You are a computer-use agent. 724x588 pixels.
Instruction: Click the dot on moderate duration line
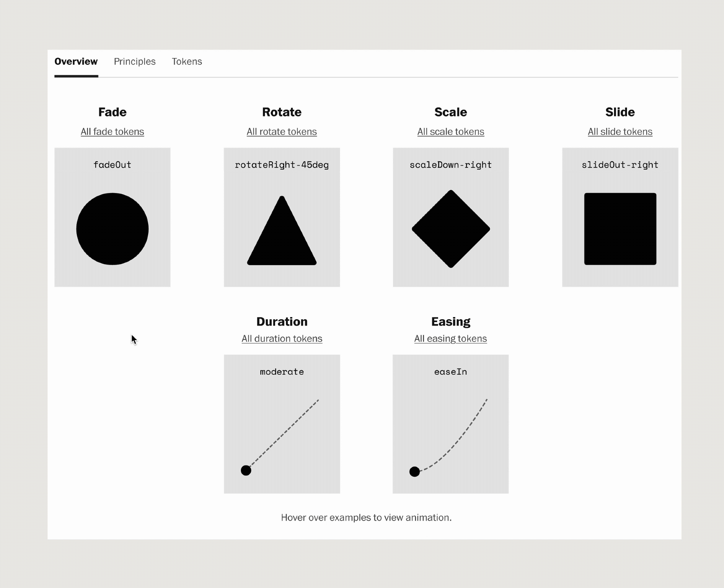pos(246,470)
